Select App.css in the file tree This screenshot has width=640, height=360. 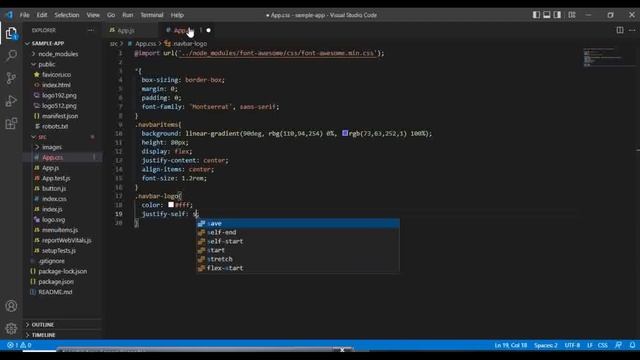[x=52, y=158]
